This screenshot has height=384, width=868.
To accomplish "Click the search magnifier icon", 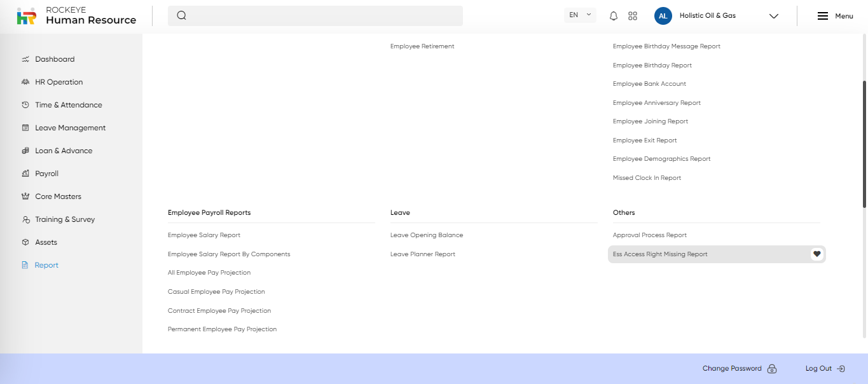I will pos(181,16).
